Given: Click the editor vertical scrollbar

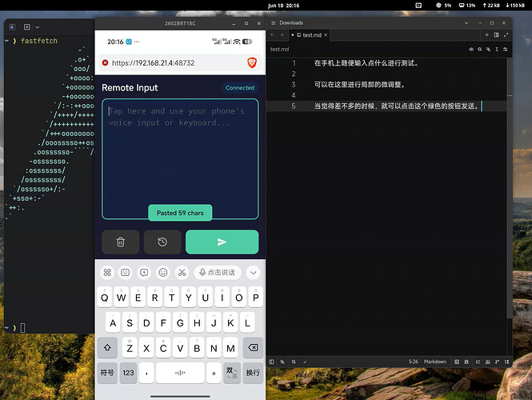Looking at the screenshot, I should [510, 188].
